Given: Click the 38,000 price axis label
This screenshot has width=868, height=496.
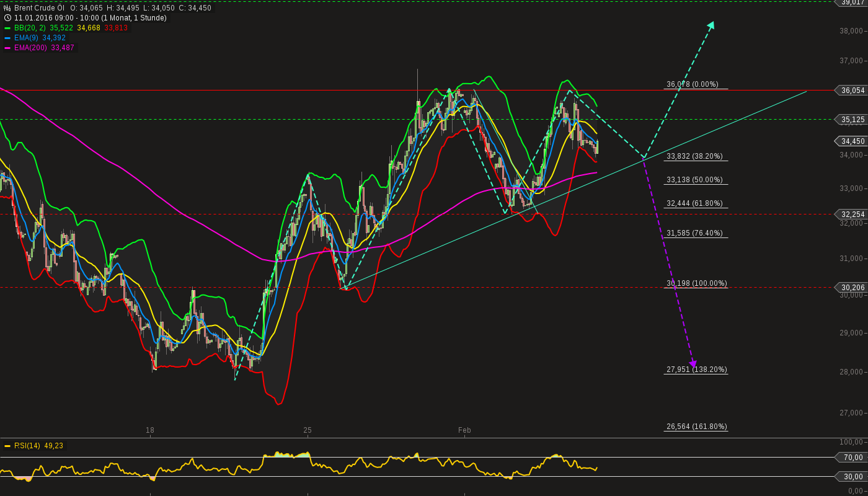Looking at the screenshot, I should tap(852, 31).
